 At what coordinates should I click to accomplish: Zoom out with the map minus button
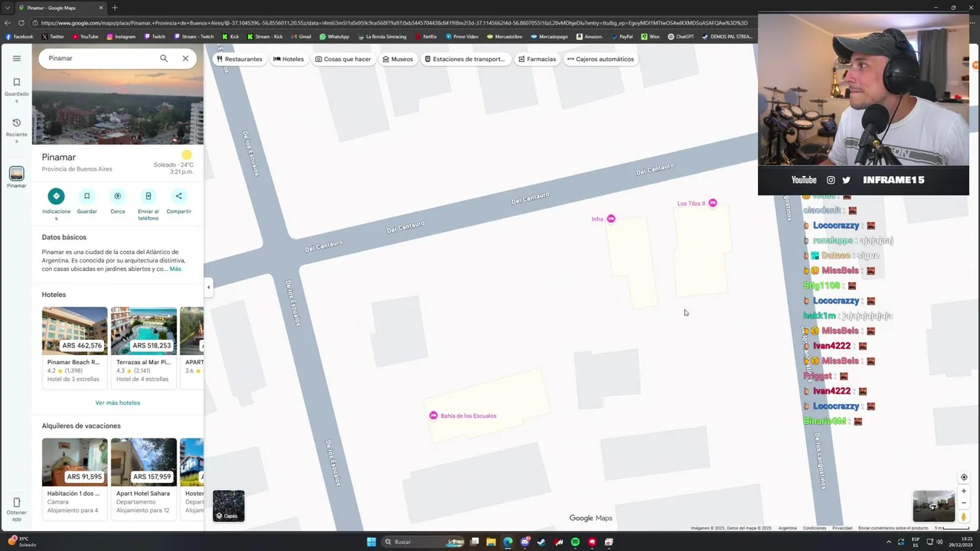click(x=964, y=503)
